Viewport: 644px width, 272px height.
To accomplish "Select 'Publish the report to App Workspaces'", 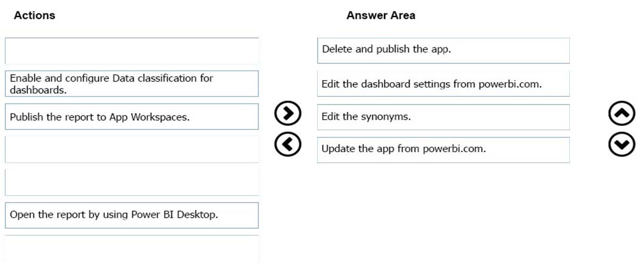I will (132, 116).
